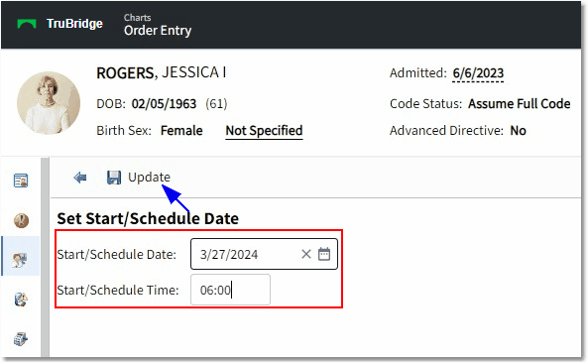The width and height of the screenshot is (588, 364).
Task: Click the TruBridge green logo icon
Action: (27, 24)
